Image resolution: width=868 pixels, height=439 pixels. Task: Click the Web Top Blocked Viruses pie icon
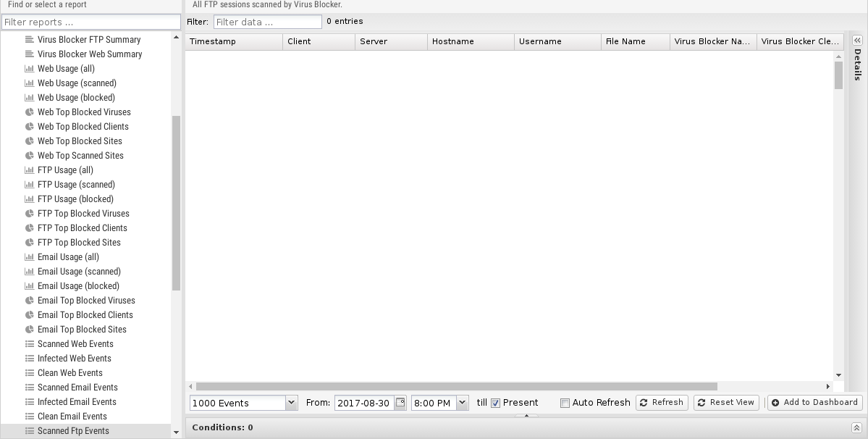[30, 112]
